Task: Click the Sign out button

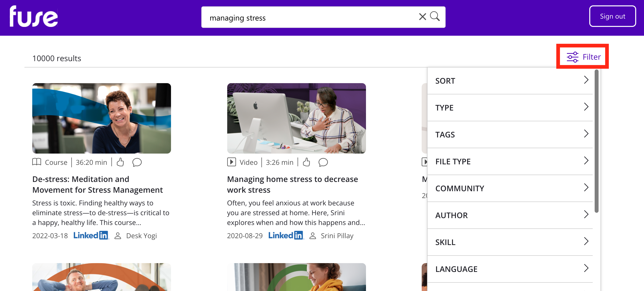Action: (612, 16)
